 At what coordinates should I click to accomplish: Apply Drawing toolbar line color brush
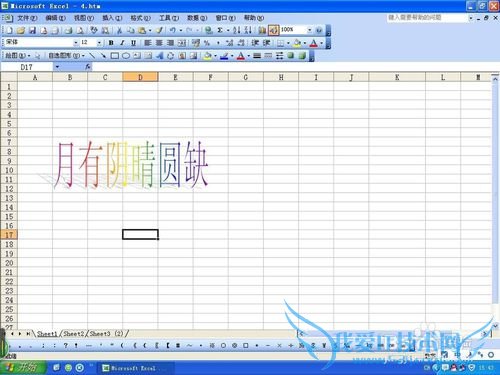pyautogui.click(x=224, y=56)
